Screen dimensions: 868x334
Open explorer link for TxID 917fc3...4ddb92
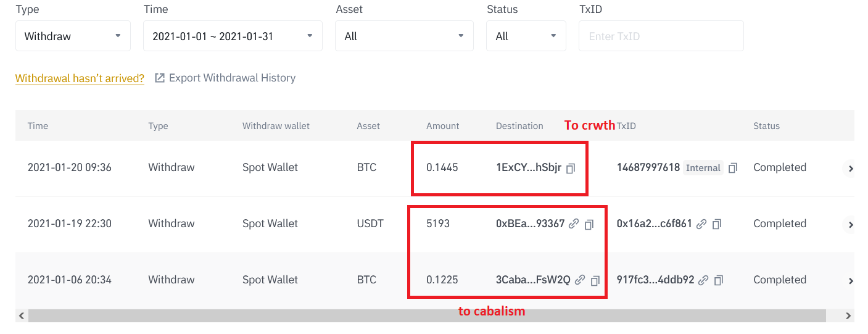coord(703,280)
